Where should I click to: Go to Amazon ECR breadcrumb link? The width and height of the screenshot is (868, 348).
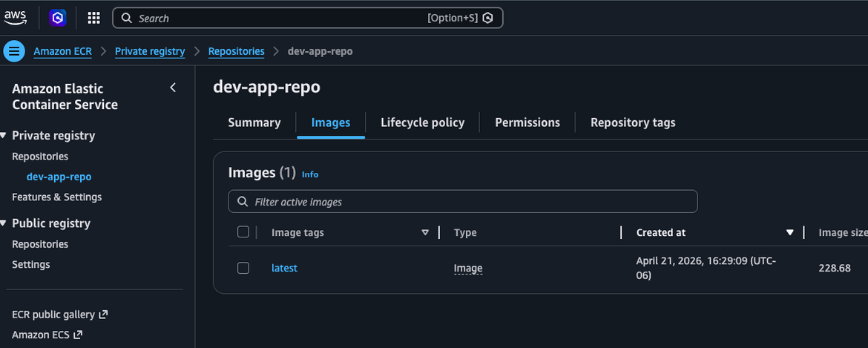pyautogui.click(x=62, y=51)
